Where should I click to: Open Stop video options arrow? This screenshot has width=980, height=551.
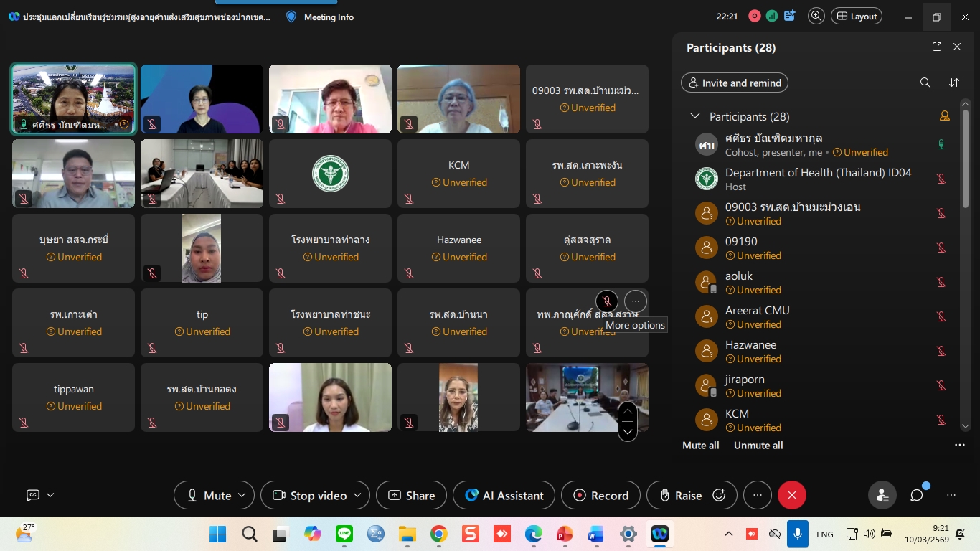[357, 495]
